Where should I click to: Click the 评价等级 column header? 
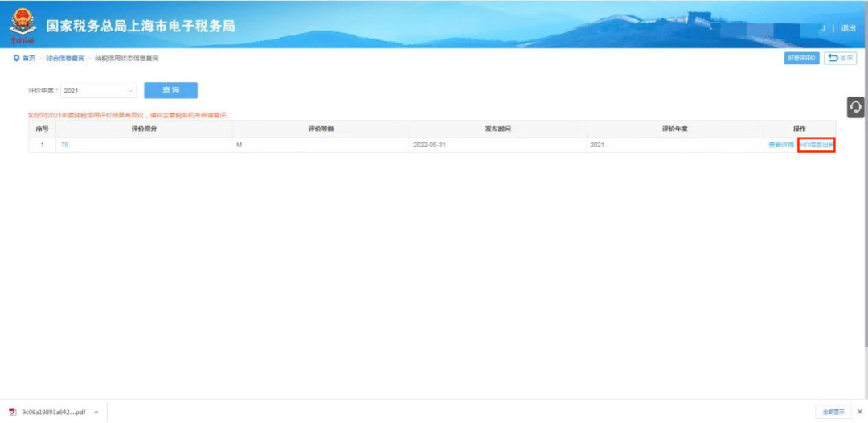[x=321, y=129]
